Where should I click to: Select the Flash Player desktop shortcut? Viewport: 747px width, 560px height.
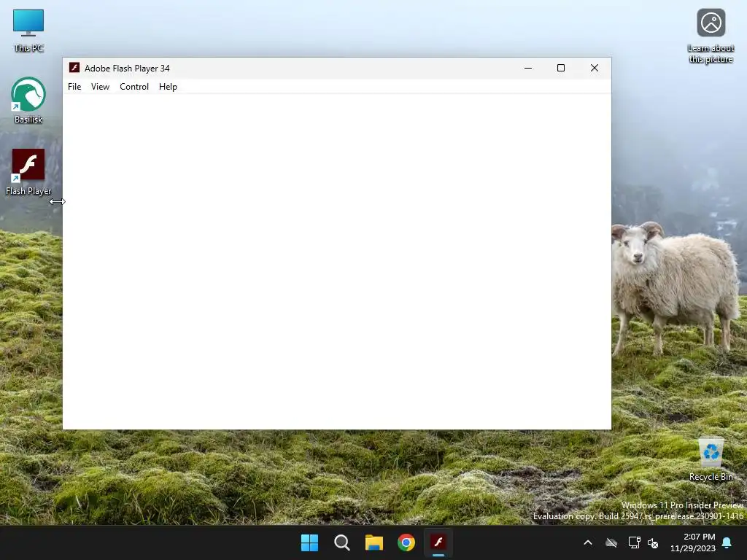click(x=28, y=172)
